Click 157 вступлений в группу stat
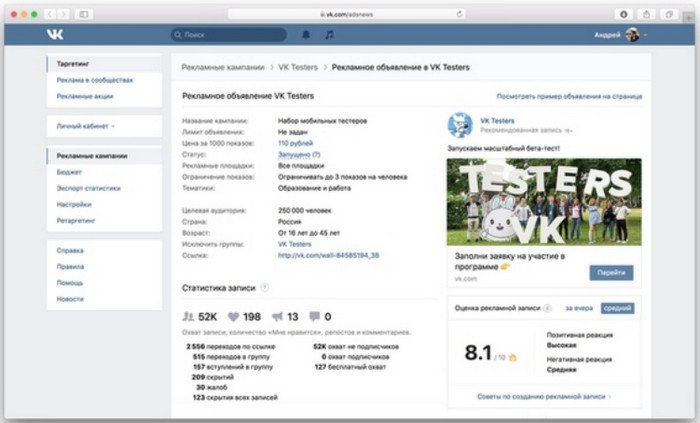The width and height of the screenshot is (700, 423). pos(233,367)
